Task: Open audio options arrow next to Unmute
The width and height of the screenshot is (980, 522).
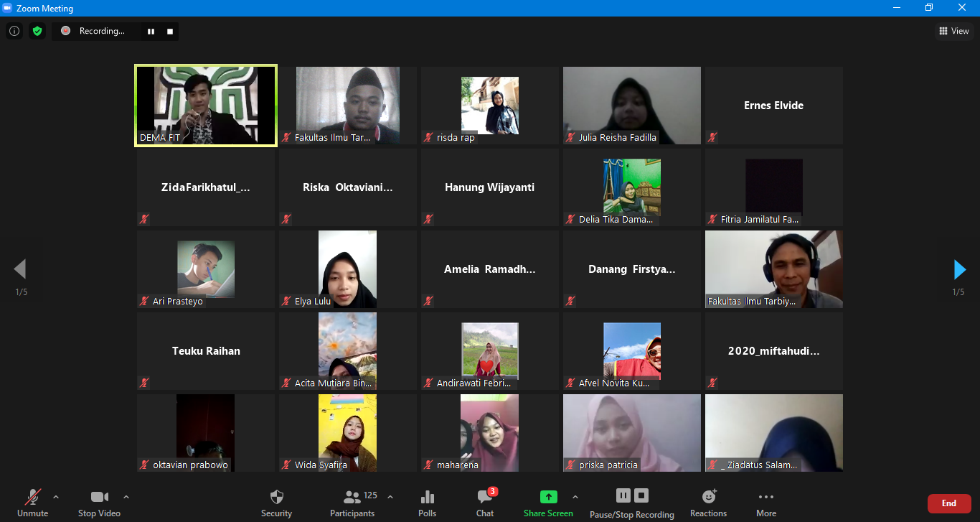Action: pos(56,497)
